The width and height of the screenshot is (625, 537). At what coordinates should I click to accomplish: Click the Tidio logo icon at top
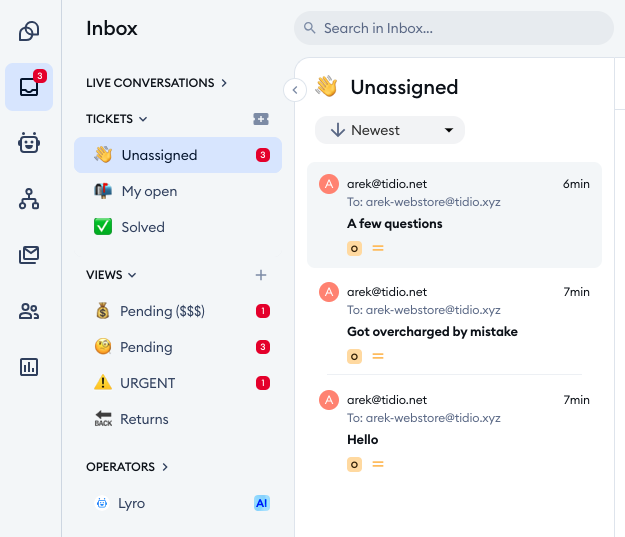point(29,31)
